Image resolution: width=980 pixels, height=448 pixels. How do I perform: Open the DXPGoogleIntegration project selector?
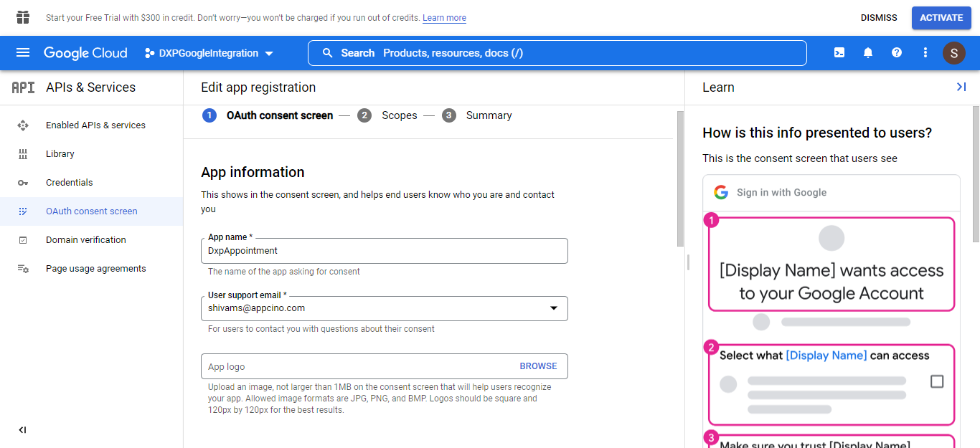coord(209,53)
